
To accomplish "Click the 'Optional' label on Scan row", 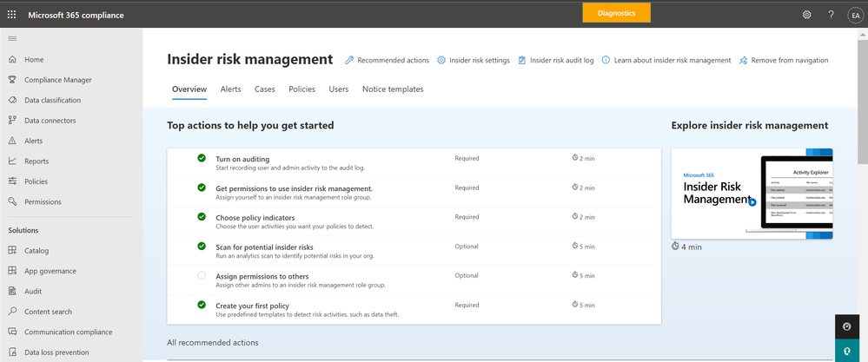I will click(x=467, y=246).
